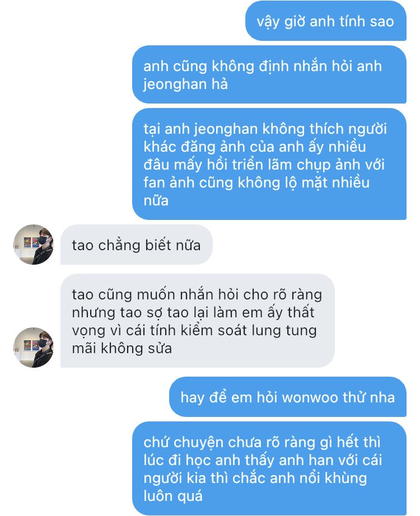Screen dimensions: 420x516
Task: Open the sender avatar beside "tao cũng muốn nhắn hỏi cho rõ ràng"
Action: click(x=33, y=347)
